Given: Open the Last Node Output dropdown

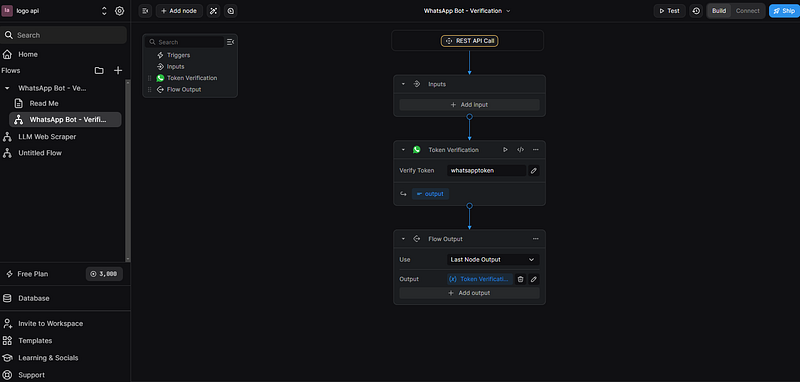Looking at the screenshot, I should click(x=493, y=260).
